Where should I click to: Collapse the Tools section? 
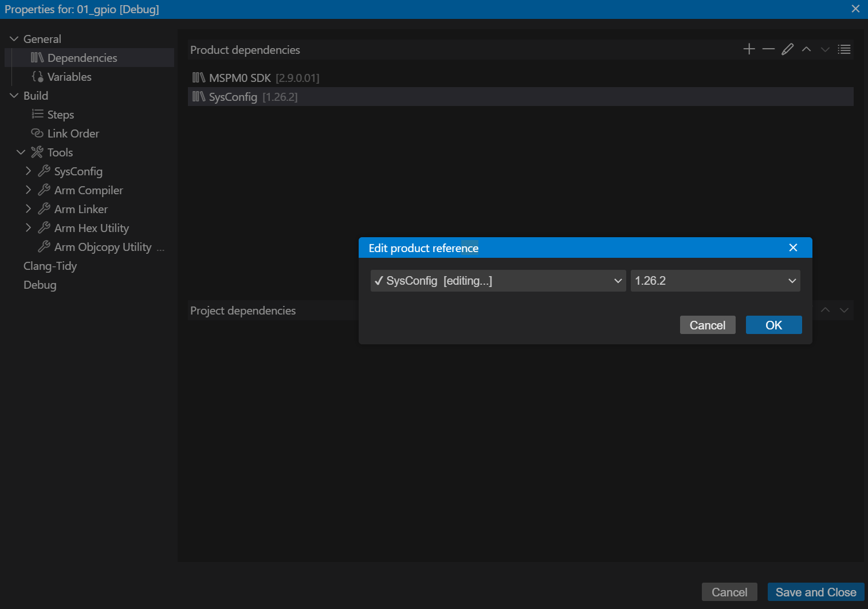pyautogui.click(x=21, y=152)
